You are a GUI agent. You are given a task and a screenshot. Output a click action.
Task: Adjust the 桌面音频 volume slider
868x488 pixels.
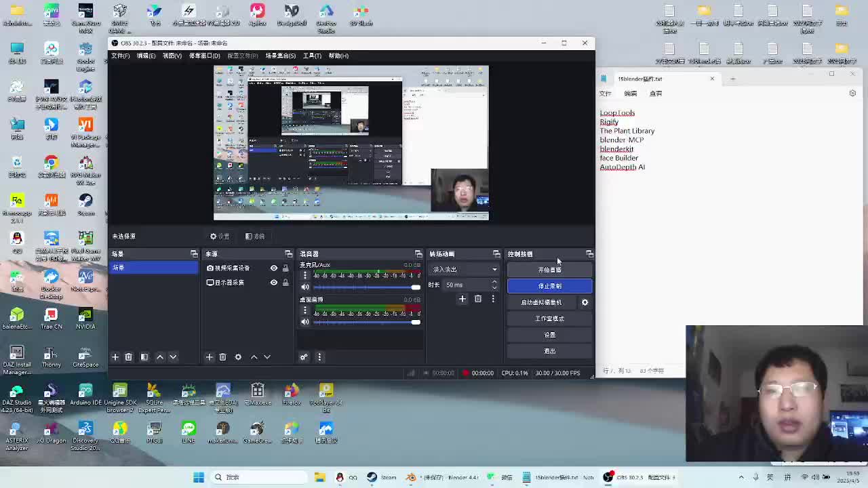[367, 322]
